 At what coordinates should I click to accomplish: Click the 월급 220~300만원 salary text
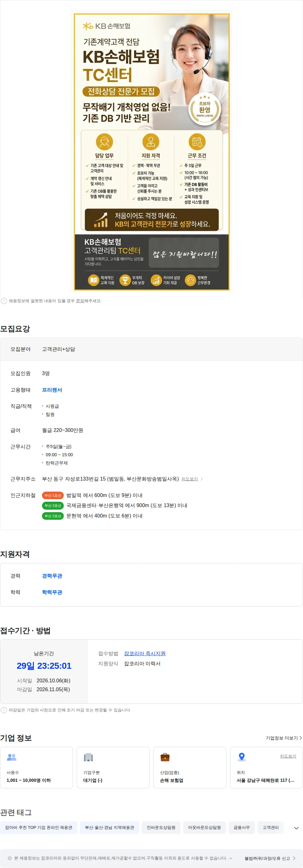point(62,430)
